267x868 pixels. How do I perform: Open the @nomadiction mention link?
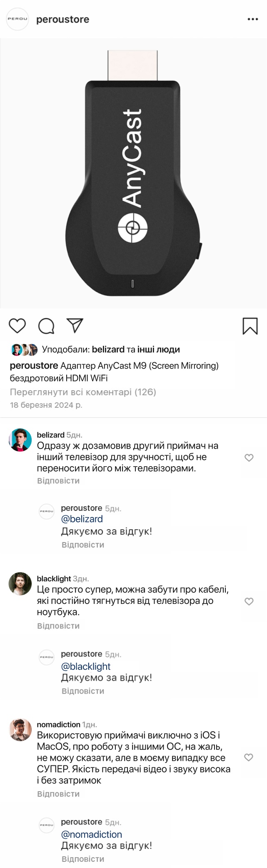coord(92,834)
